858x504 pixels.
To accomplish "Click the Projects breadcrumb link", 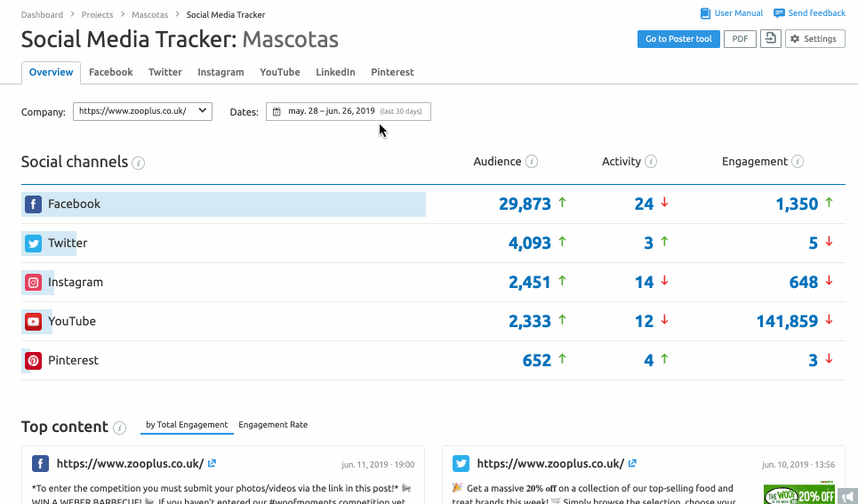I will tap(97, 15).
